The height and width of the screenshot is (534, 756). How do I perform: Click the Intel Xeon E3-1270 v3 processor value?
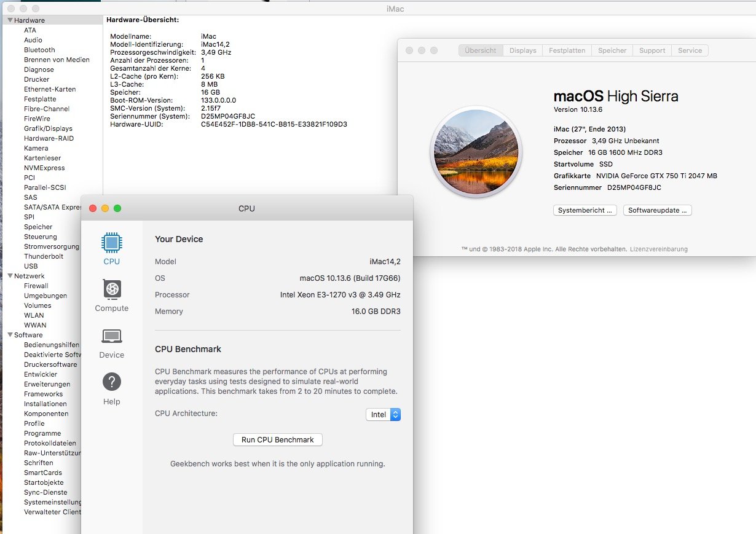point(341,295)
